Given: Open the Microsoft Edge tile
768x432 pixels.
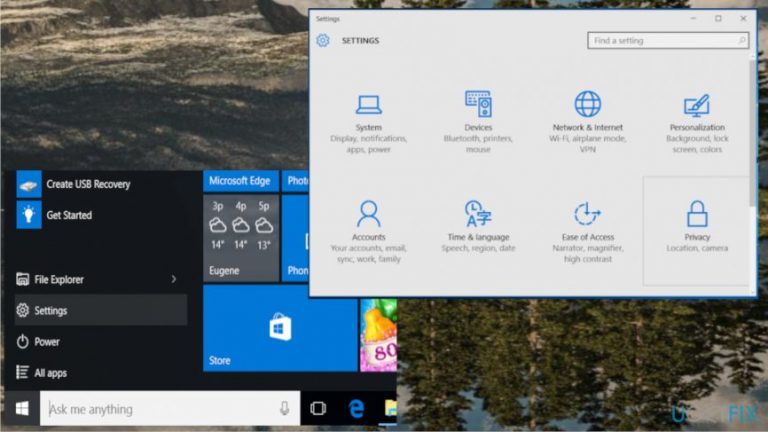Looking at the screenshot, I should point(240,181).
